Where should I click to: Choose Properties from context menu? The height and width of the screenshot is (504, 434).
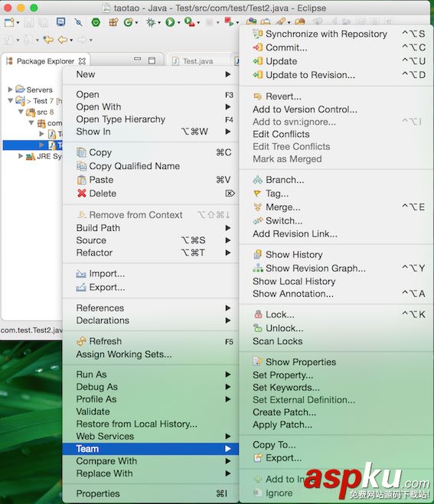151,493
